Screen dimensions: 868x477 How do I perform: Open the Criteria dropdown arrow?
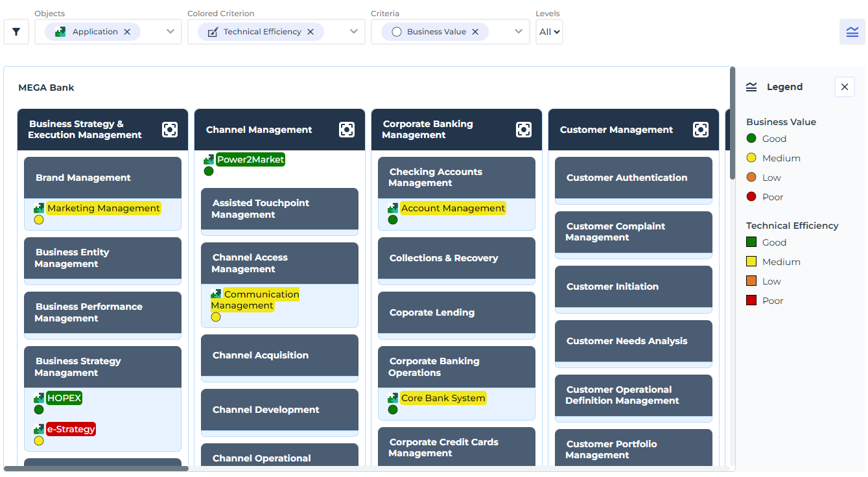[x=519, y=32]
